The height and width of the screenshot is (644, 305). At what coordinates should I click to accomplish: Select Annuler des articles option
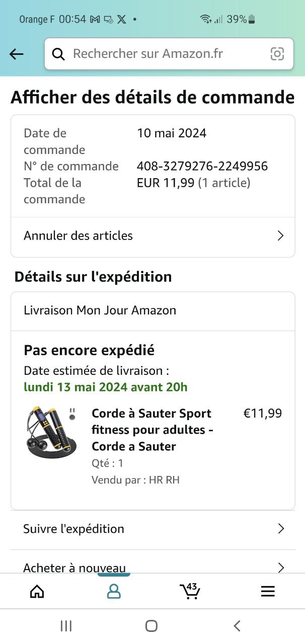click(79, 236)
